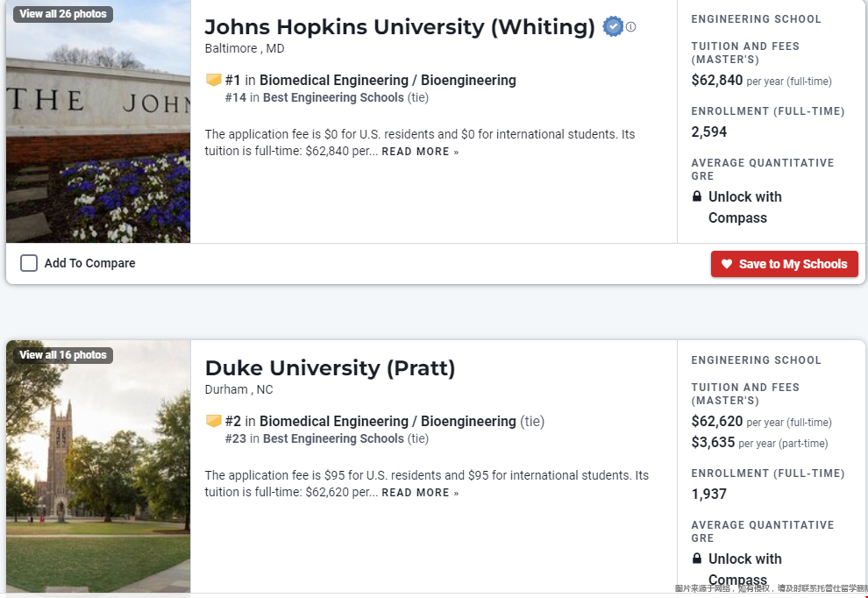Select Duke full-time tuition value $62,620
This screenshot has height=598, width=868.
(x=717, y=422)
